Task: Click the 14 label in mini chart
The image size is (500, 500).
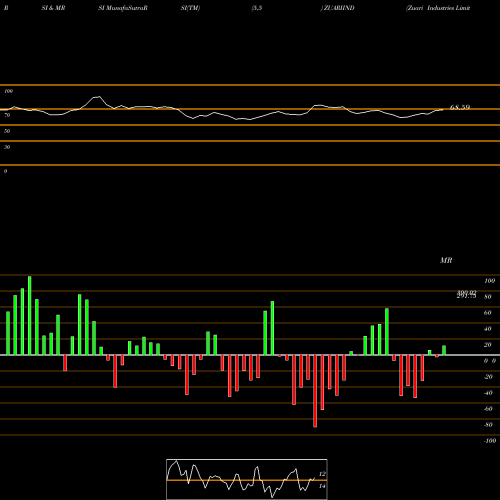Action: click(322, 486)
